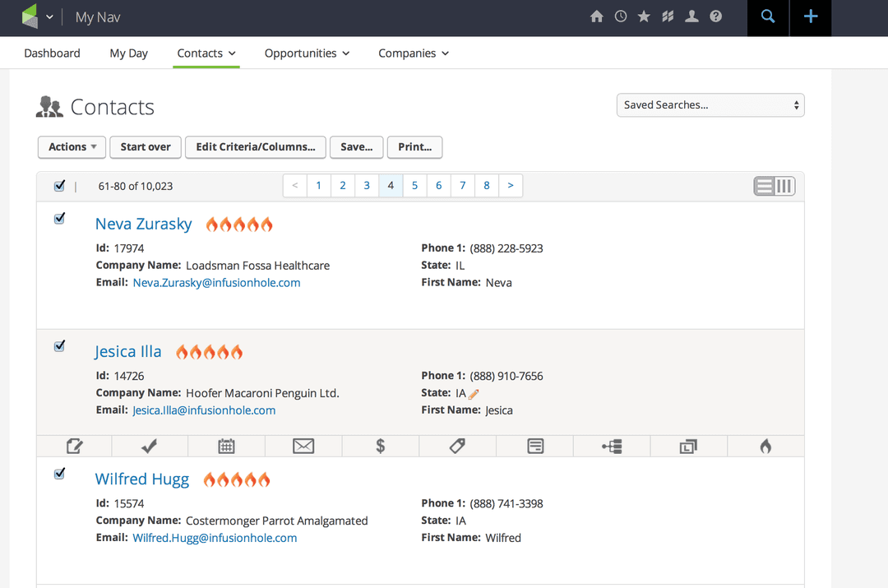The height and width of the screenshot is (588, 888).
Task: Open the Actions dropdown button
Action: [x=72, y=147]
